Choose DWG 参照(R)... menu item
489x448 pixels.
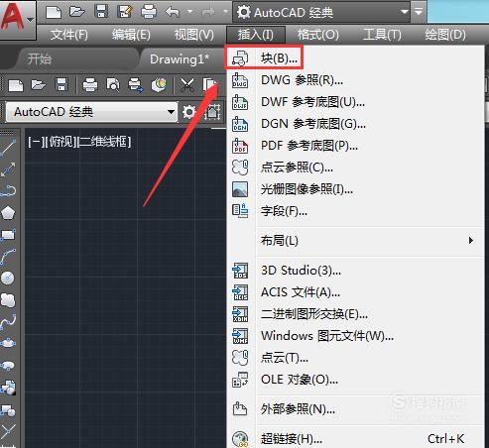click(355, 80)
